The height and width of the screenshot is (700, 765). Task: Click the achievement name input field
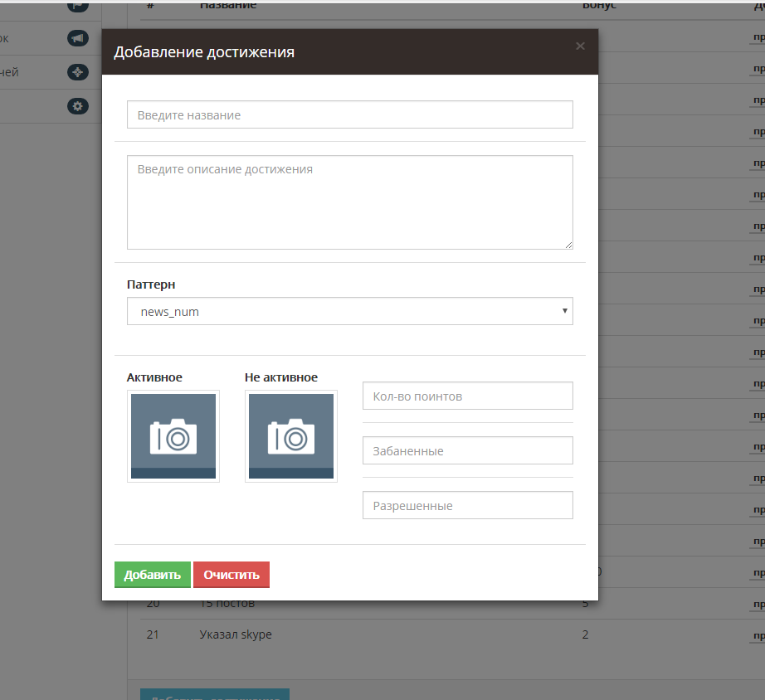coord(350,114)
